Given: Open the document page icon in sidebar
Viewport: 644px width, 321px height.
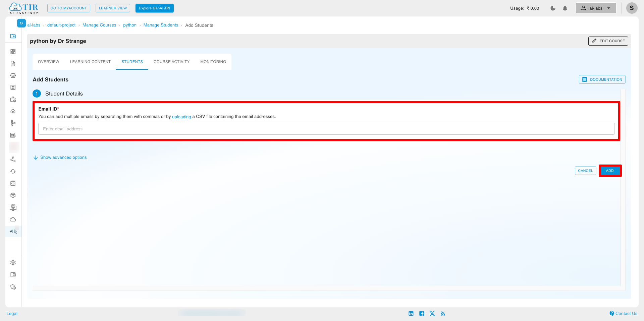Looking at the screenshot, I should 13,64.
